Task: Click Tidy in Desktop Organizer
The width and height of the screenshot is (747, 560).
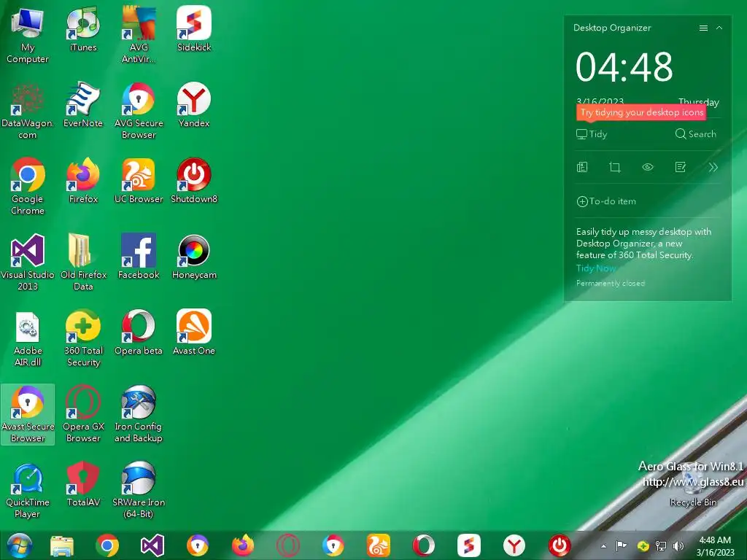Action: pos(592,134)
